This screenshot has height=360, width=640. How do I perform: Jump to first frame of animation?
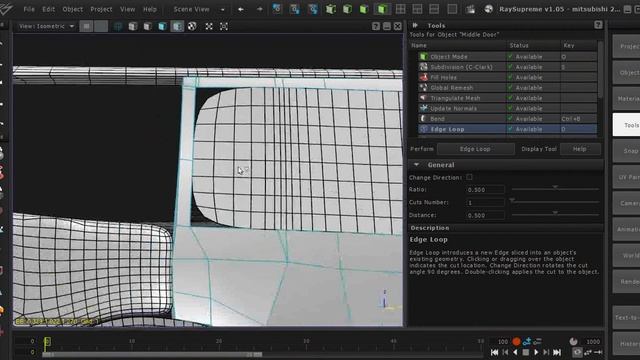(494, 352)
